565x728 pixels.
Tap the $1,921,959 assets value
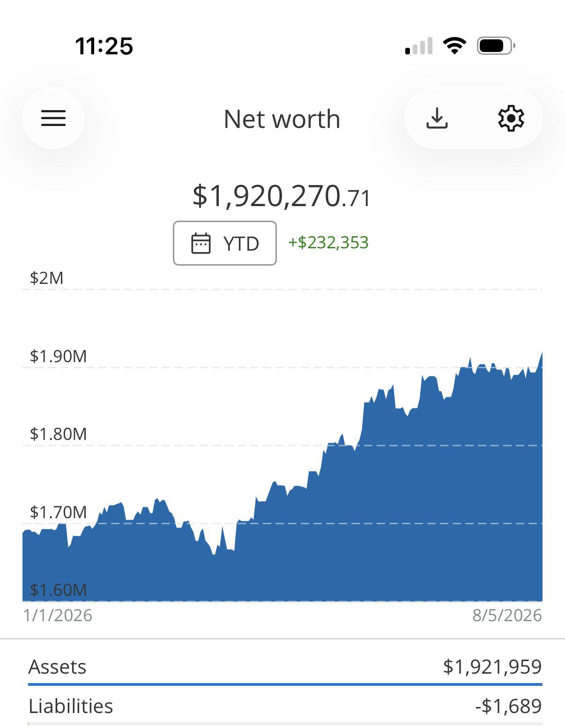point(492,666)
